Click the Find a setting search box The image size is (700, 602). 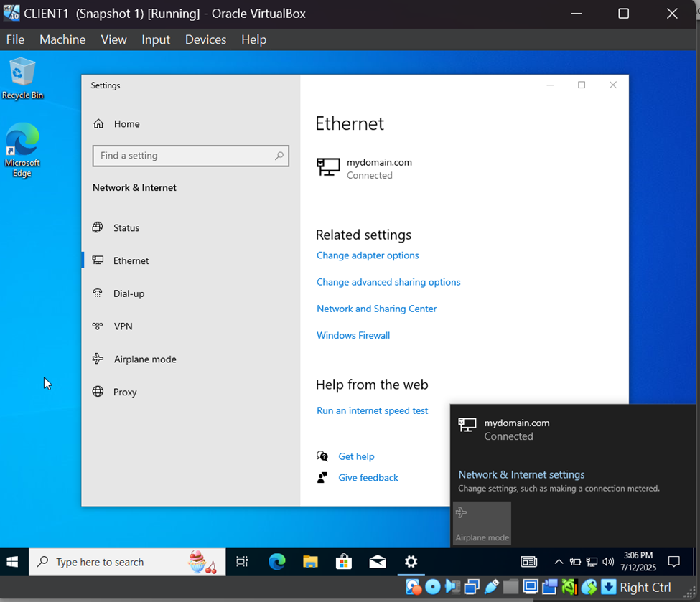[x=191, y=156]
